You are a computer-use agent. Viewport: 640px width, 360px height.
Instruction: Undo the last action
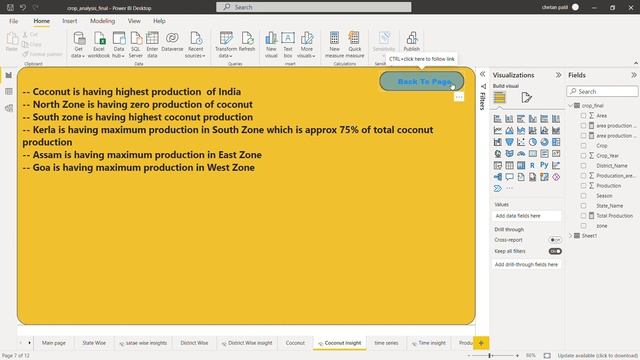coord(23,7)
